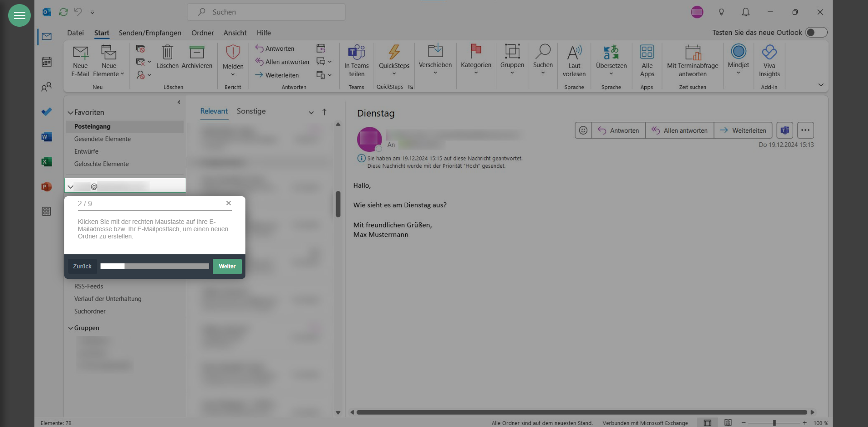Open the Alle Apps icon

point(647,53)
